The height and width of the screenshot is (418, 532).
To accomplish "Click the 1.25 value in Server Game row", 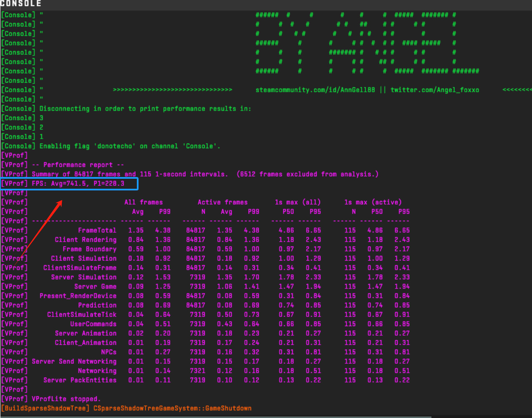I will [x=163, y=286].
